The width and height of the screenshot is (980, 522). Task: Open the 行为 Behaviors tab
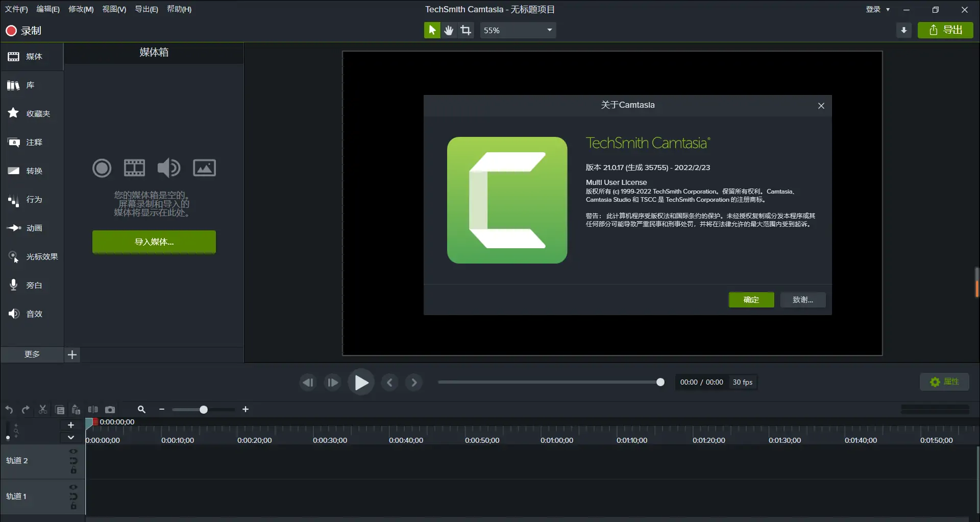32,199
